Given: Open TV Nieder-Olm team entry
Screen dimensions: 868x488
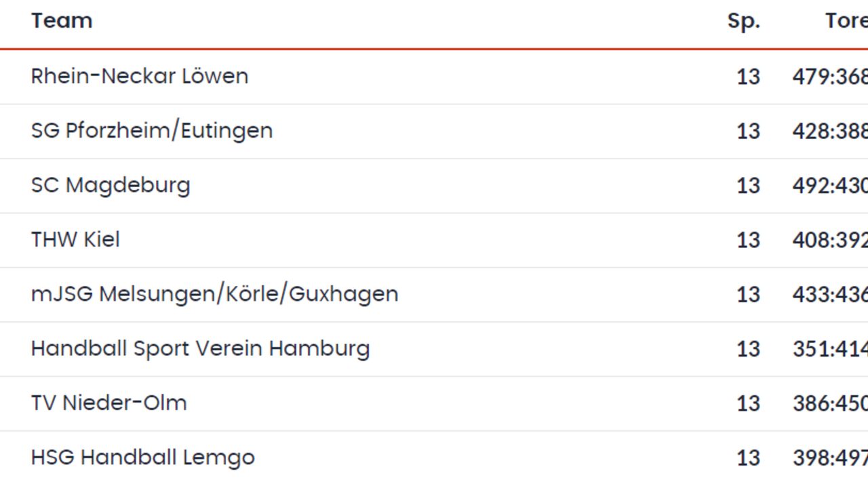Looking at the screenshot, I should 108,403.
